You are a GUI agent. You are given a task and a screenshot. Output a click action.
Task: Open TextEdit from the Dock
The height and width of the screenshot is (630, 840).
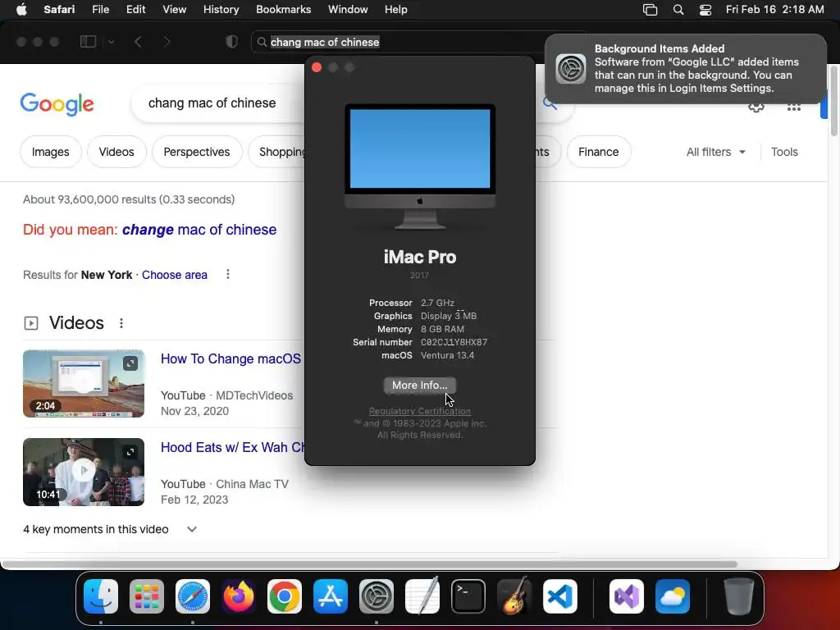tap(422, 596)
